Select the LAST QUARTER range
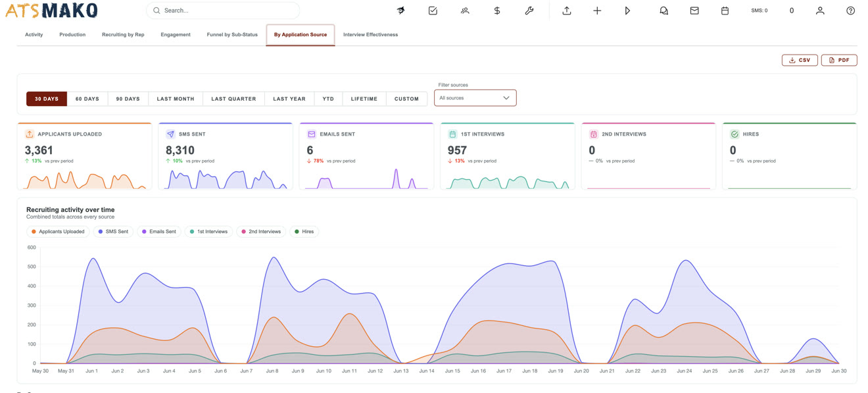 (x=233, y=99)
